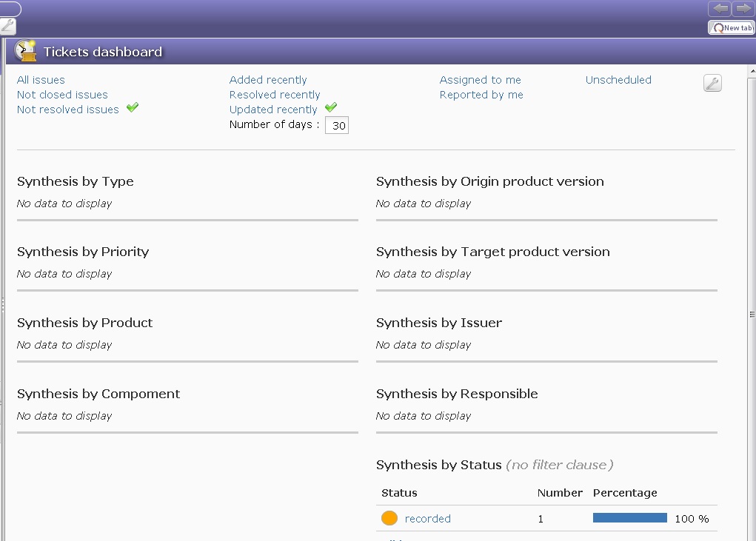This screenshot has width=756, height=541.
Task: Click the Tickets dashboard clock icon
Action: pyautogui.click(x=26, y=51)
